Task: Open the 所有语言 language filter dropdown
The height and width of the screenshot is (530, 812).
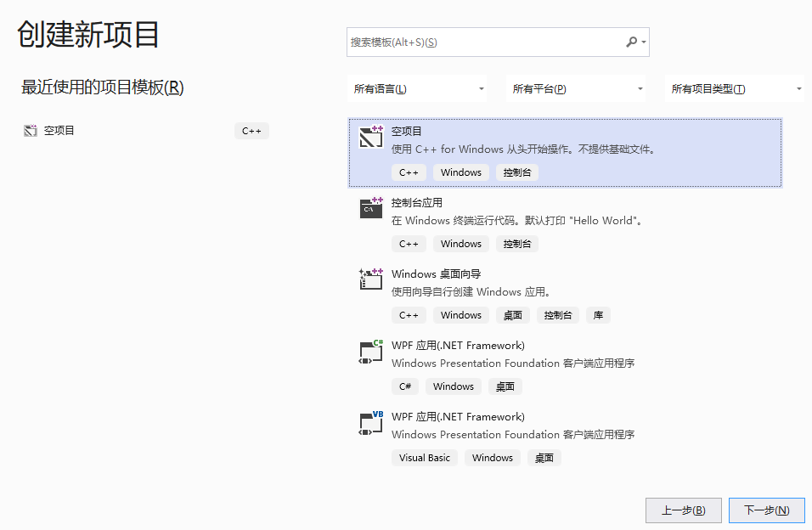Action: click(x=417, y=88)
